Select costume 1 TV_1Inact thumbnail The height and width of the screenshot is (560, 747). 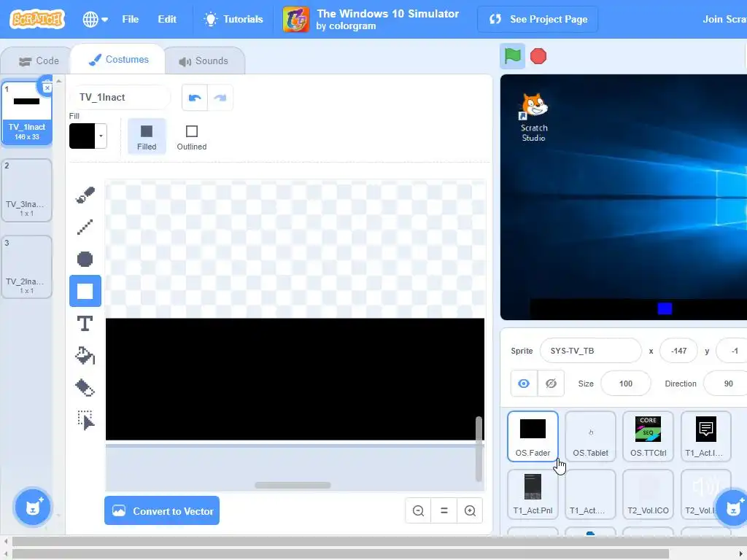click(27, 113)
